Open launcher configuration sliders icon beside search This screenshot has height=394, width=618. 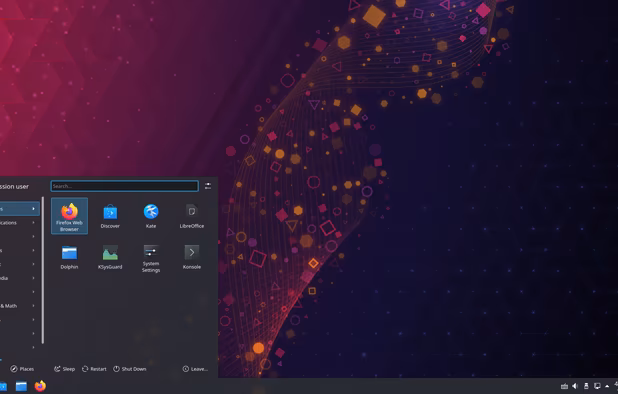[208, 186]
